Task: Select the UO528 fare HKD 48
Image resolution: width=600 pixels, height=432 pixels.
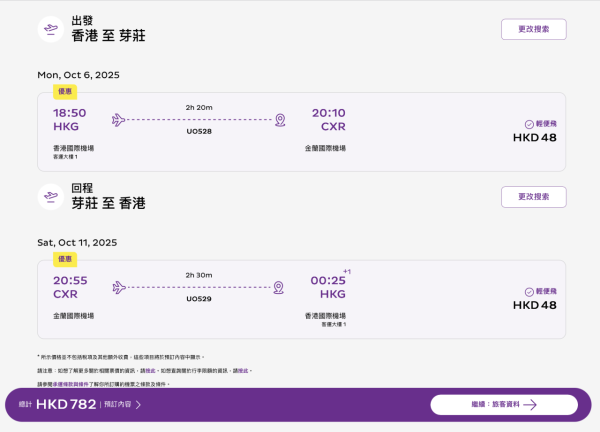Action: (535, 137)
